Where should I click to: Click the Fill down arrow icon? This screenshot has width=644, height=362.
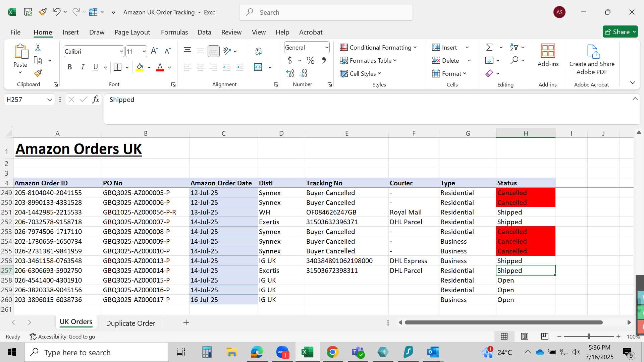click(489, 60)
